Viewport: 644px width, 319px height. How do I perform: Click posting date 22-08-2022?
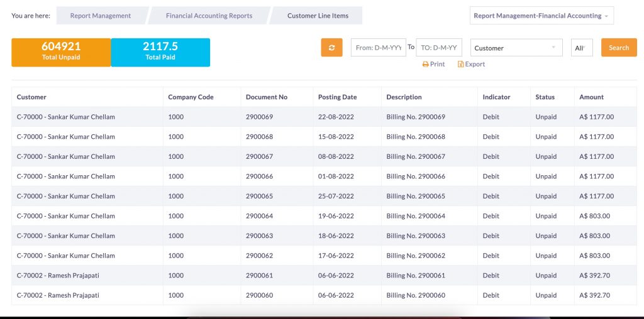[336, 117]
